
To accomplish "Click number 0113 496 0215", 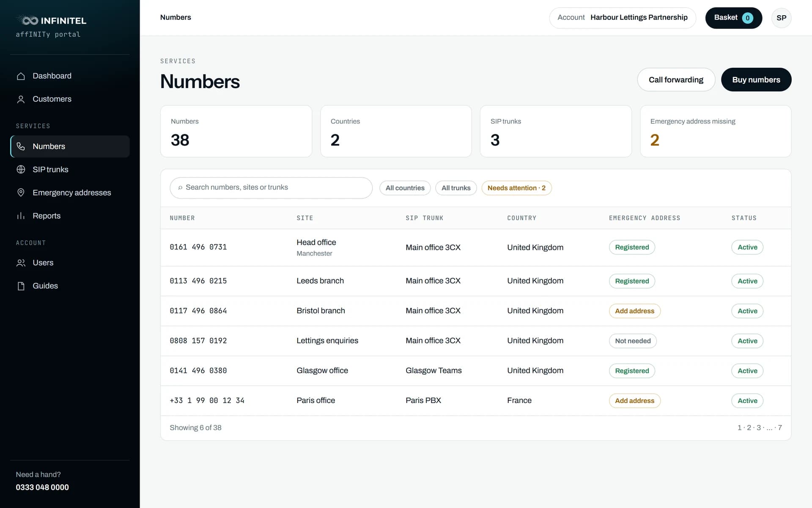I will point(198,281).
